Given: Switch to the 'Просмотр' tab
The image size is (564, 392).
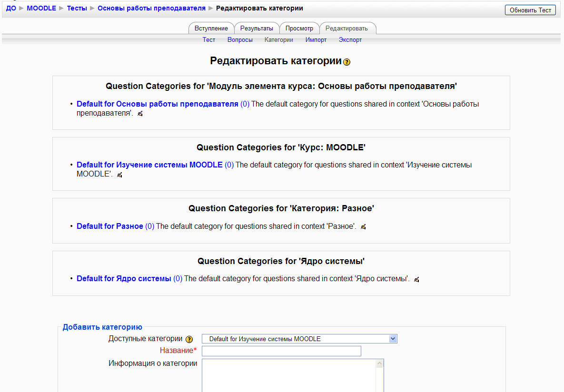Looking at the screenshot, I should coord(299,29).
